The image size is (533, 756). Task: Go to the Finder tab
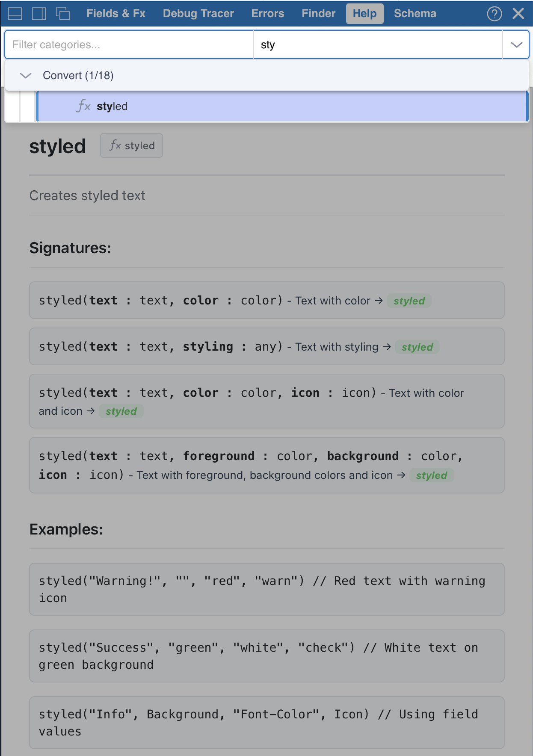pos(318,14)
